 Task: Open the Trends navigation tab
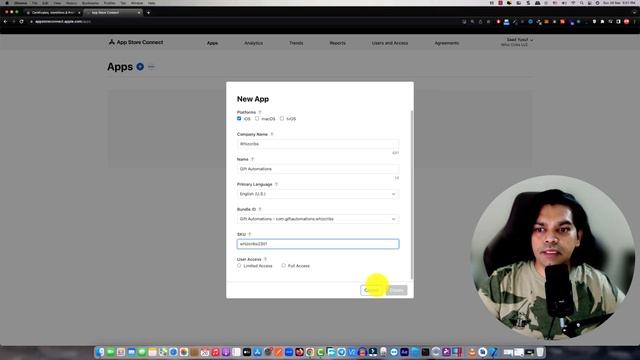[x=296, y=43]
